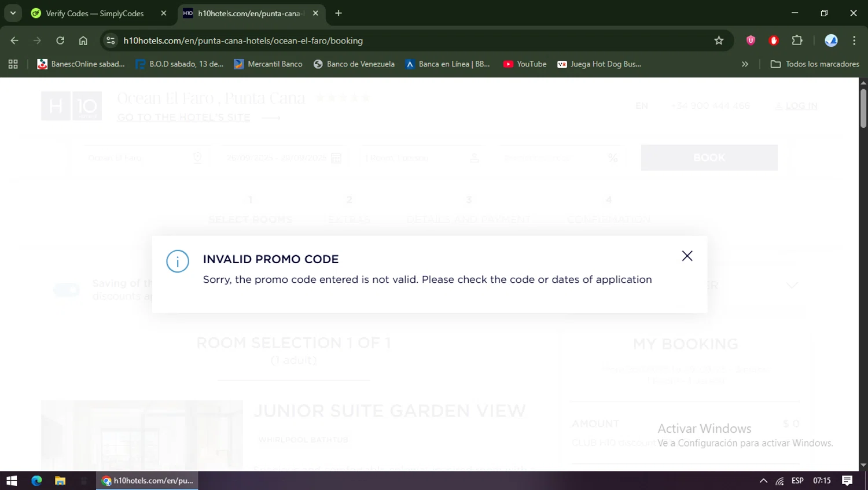Select the Details and Payment step
868x490 pixels.
tap(468, 210)
